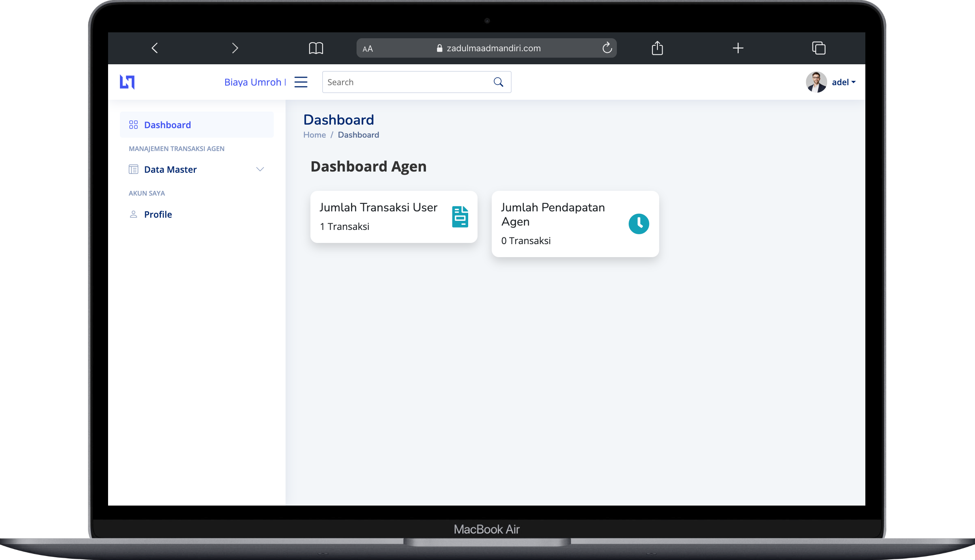The image size is (975, 560).
Task: Click the share icon in browser toolbar
Action: tap(657, 48)
